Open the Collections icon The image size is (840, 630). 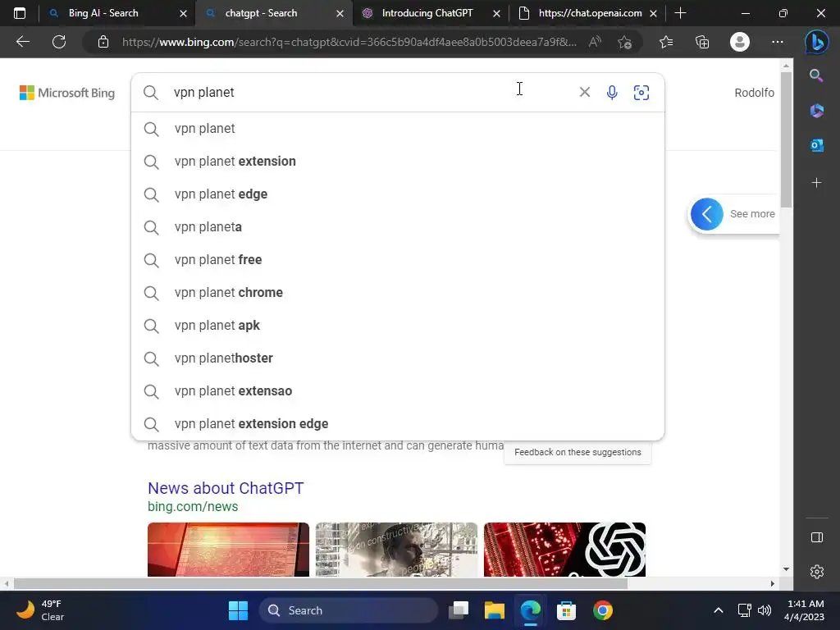[702, 42]
